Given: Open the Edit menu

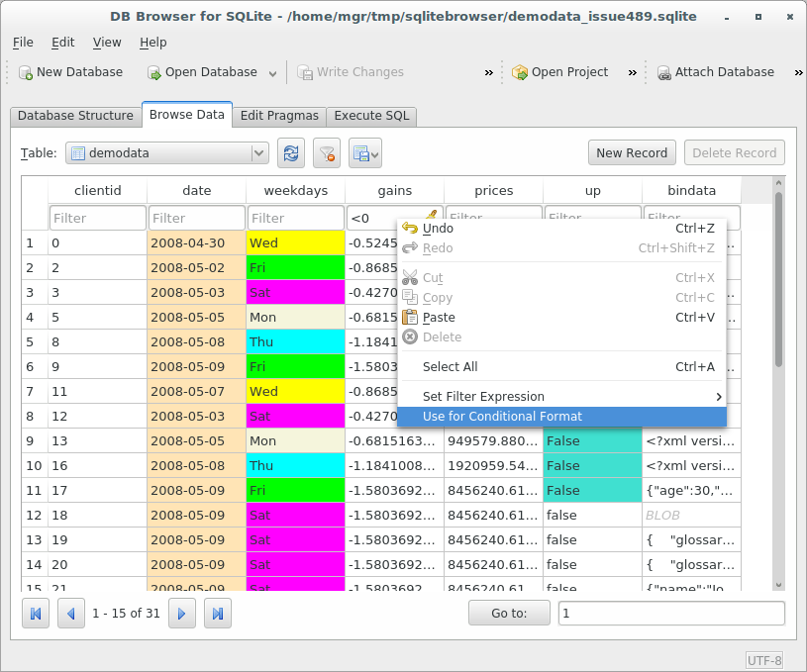Looking at the screenshot, I should 62,43.
